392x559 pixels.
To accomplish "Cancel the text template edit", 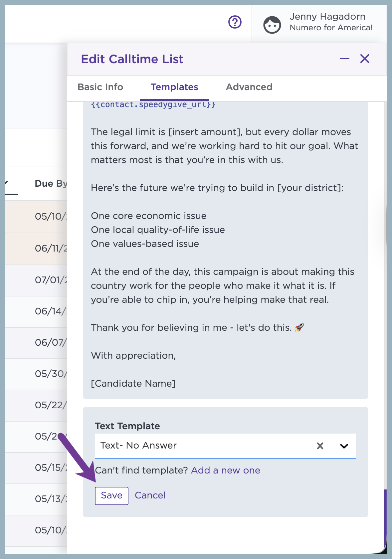I will (x=150, y=495).
